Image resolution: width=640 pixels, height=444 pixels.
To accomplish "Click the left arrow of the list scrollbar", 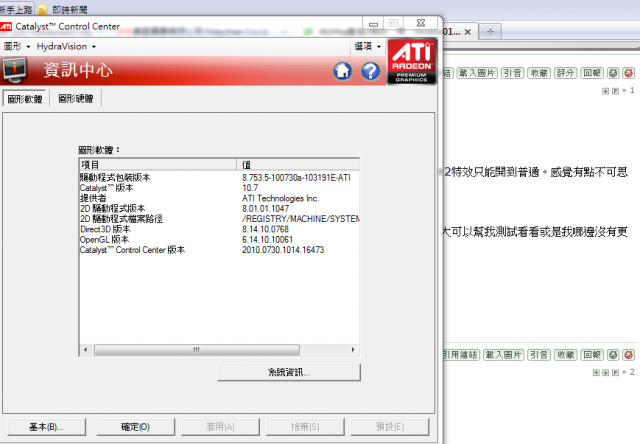I will click(85, 350).
